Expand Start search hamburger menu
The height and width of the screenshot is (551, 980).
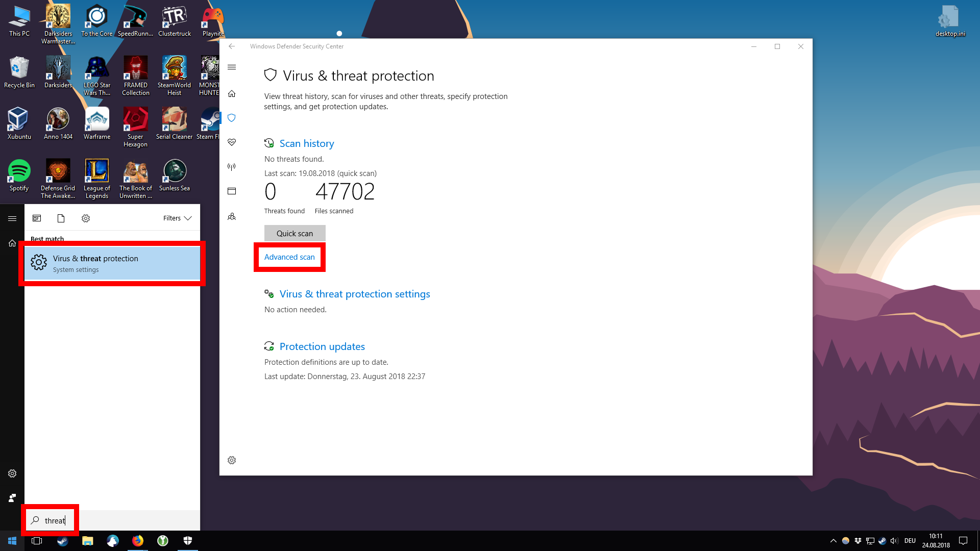[12, 218]
